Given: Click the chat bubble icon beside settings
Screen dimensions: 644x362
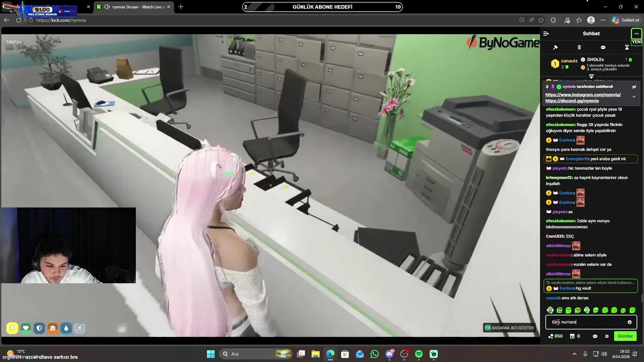Looking at the screenshot, I should click(x=595, y=336).
